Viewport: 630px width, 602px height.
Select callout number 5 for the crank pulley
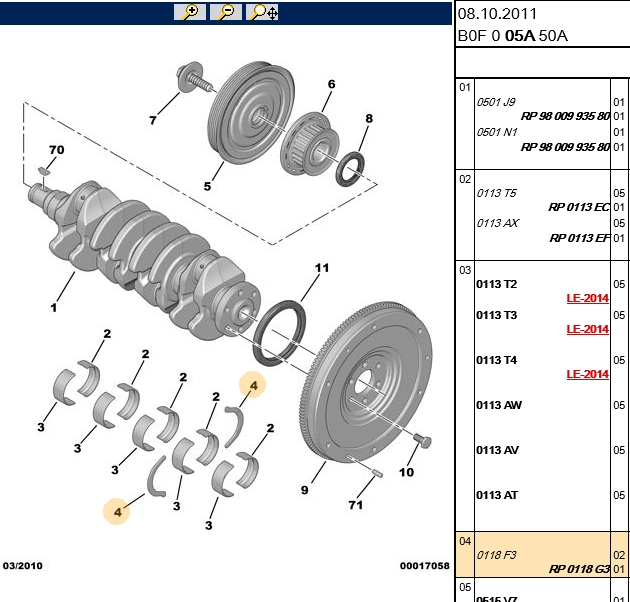(207, 186)
